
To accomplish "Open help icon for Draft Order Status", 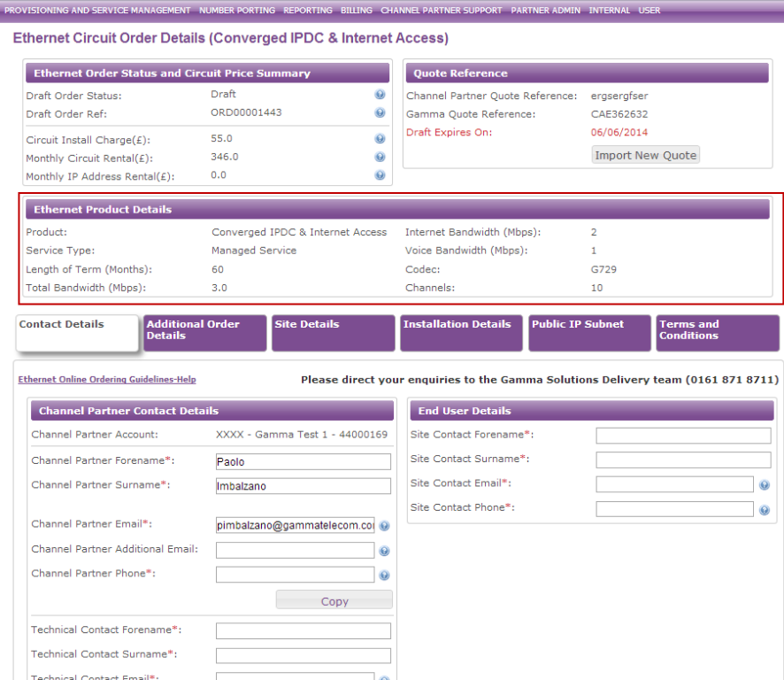I will 380,94.
